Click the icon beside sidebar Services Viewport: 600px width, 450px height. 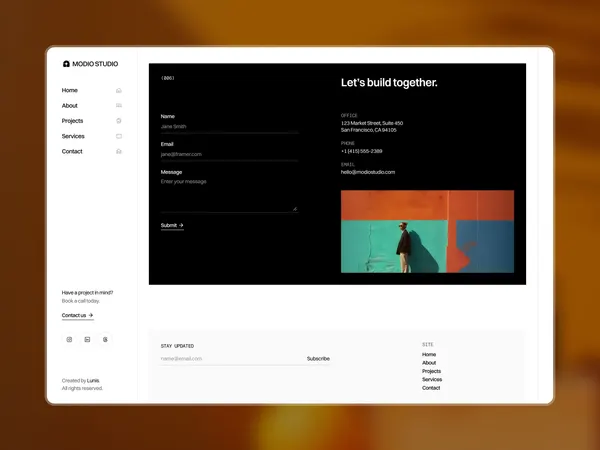tap(119, 136)
